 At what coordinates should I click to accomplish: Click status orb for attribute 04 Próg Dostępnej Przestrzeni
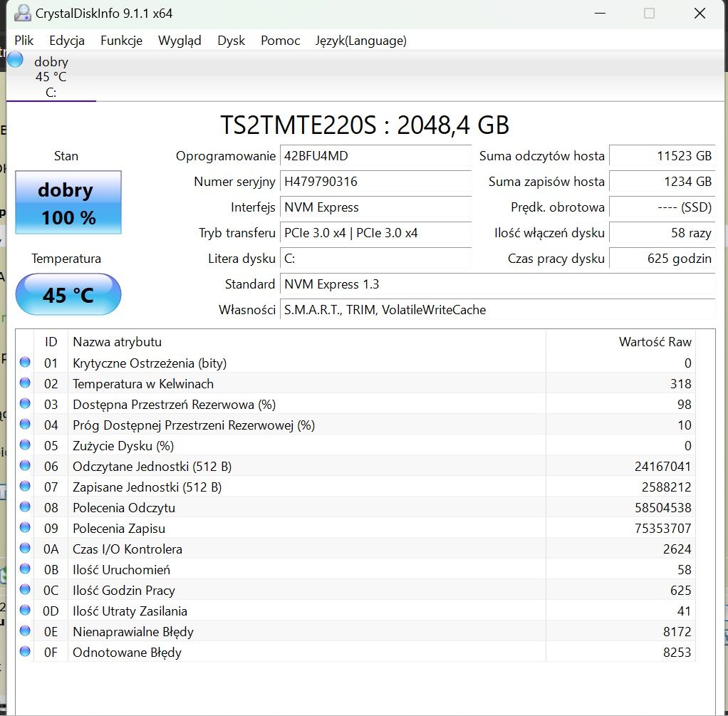[25, 425]
